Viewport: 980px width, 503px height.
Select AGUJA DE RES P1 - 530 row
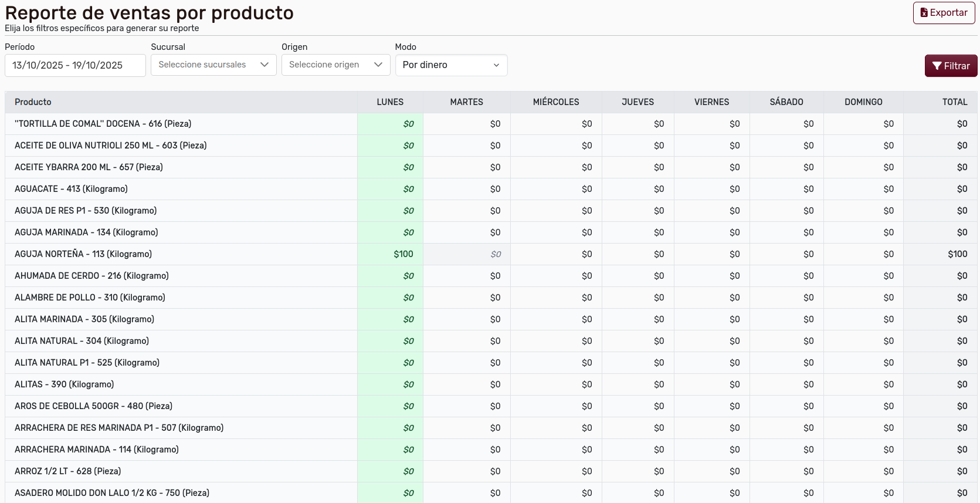(491, 211)
